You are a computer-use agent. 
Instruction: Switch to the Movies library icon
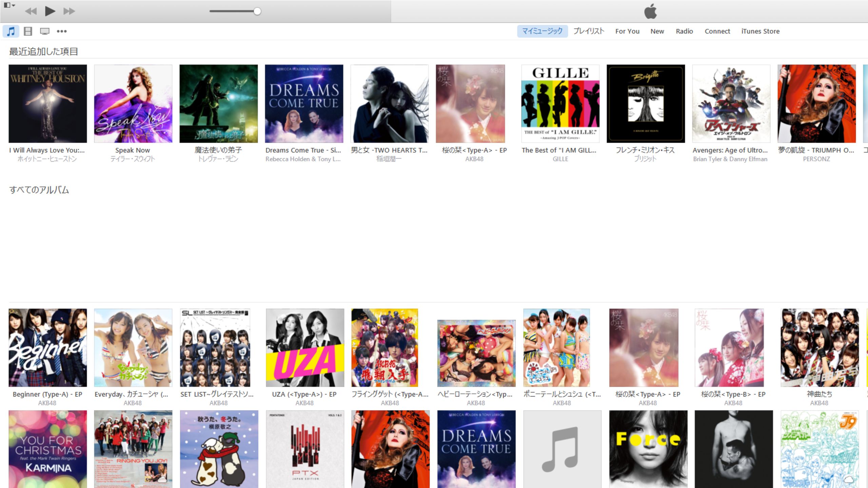click(28, 31)
